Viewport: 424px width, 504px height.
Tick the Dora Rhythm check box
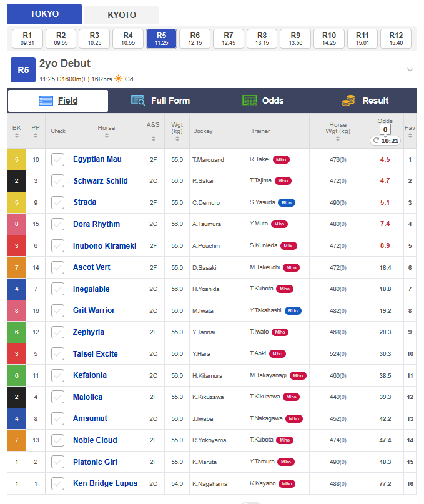(x=58, y=224)
